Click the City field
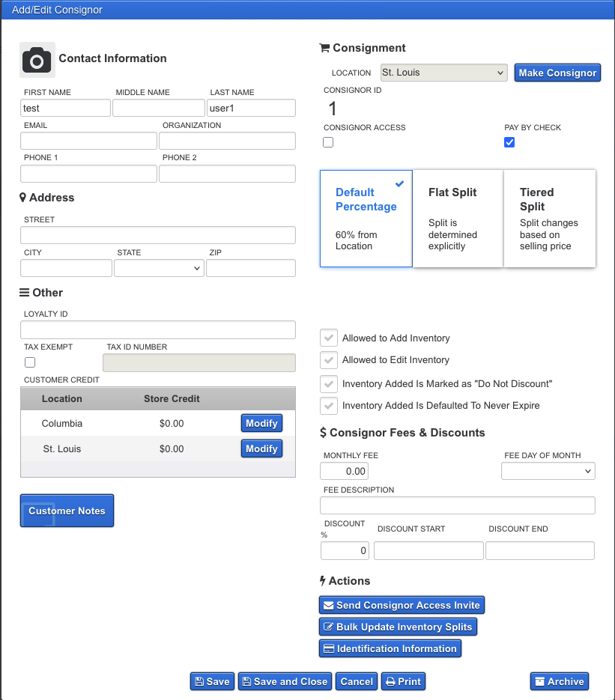Image resolution: width=615 pixels, height=700 pixels. (x=66, y=268)
